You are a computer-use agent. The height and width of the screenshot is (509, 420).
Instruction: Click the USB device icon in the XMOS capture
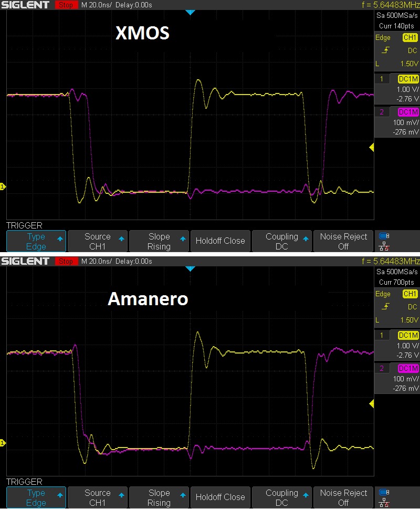384,236
